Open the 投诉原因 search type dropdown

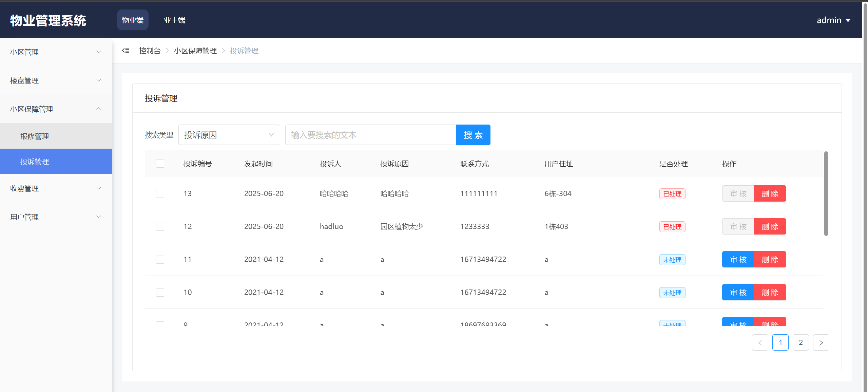(x=229, y=135)
